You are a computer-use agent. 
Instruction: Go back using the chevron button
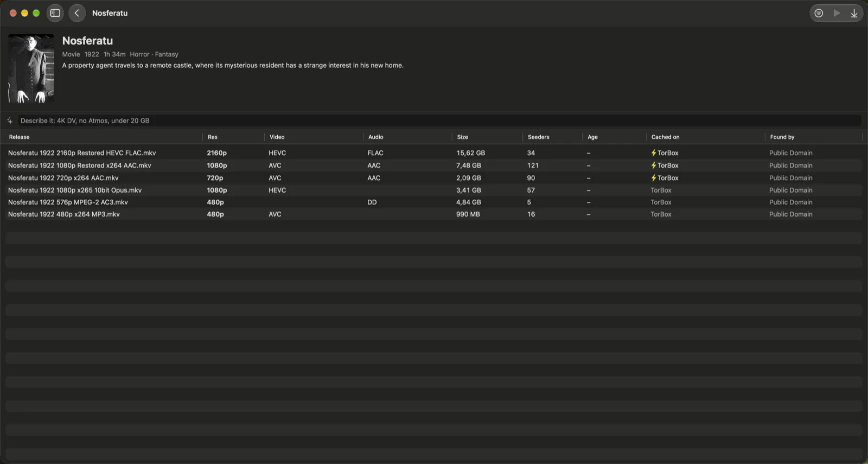[x=77, y=13]
